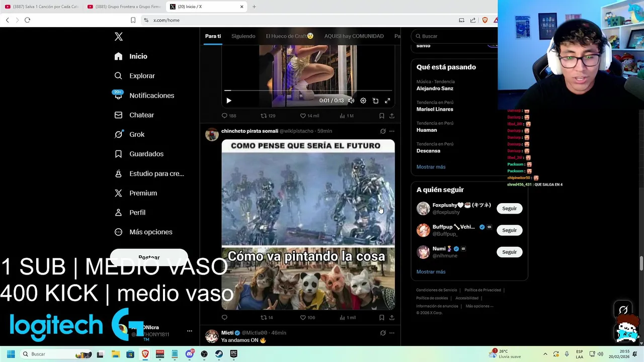Bookmark the video post
The width and height of the screenshot is (644, 362).
pos(382,116)
